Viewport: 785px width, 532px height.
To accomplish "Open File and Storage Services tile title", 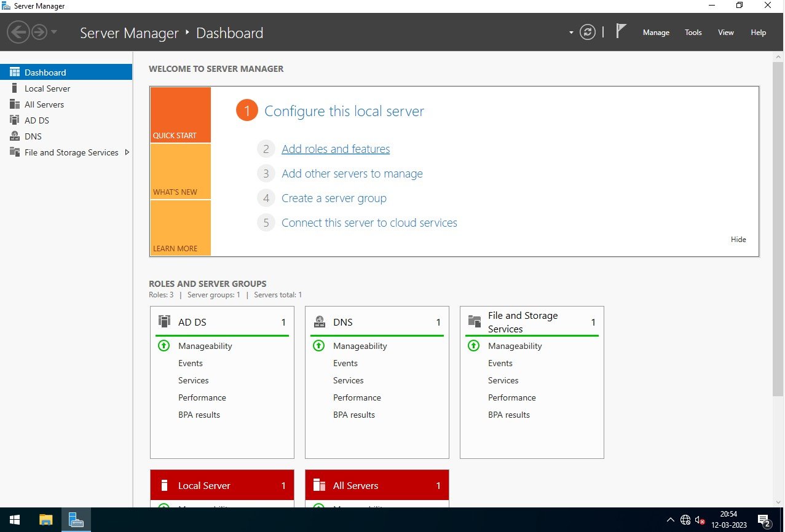I will pos(523,323).
